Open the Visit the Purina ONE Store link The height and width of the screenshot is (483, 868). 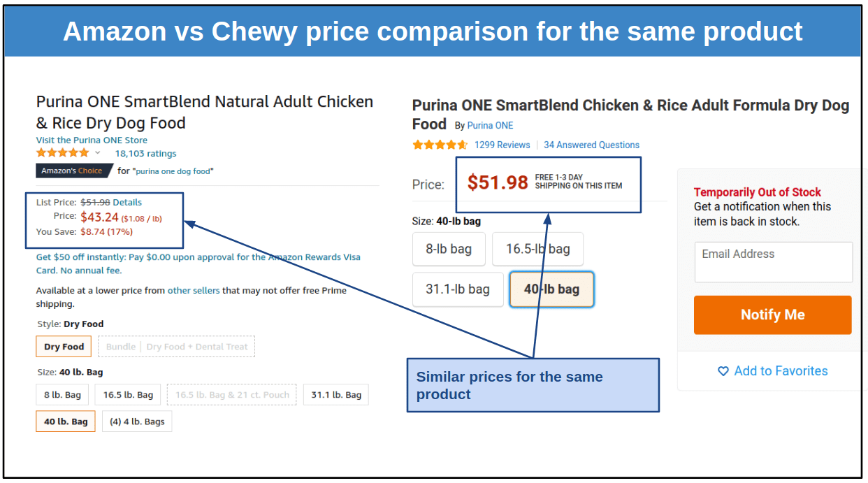click(x=92, y=140)
